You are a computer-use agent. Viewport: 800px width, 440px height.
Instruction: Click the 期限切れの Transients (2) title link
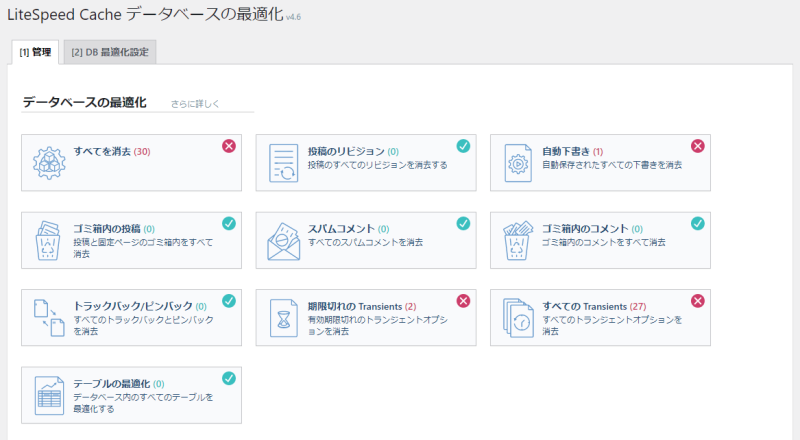point(348,306)
